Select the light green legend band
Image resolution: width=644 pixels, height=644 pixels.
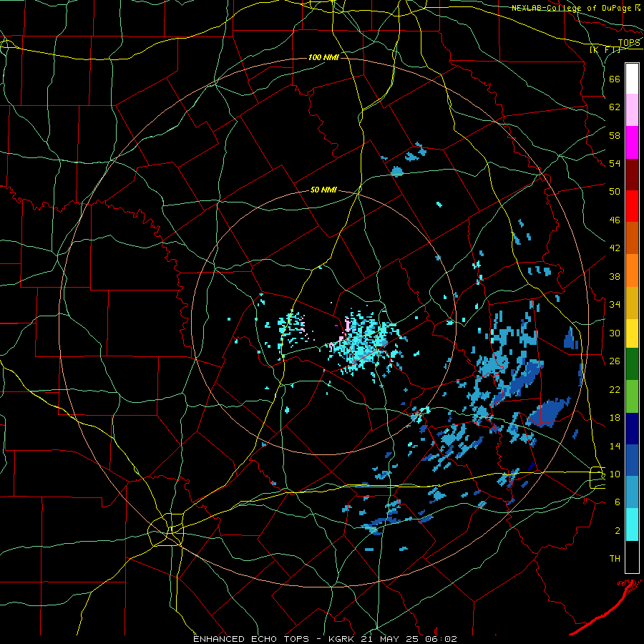point(632,396)
